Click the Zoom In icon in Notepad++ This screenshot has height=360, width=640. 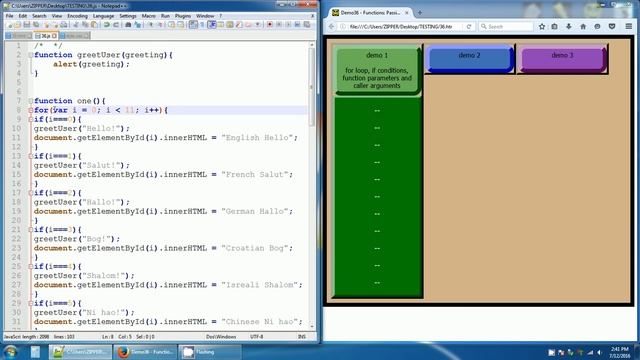tap(150, 25)
